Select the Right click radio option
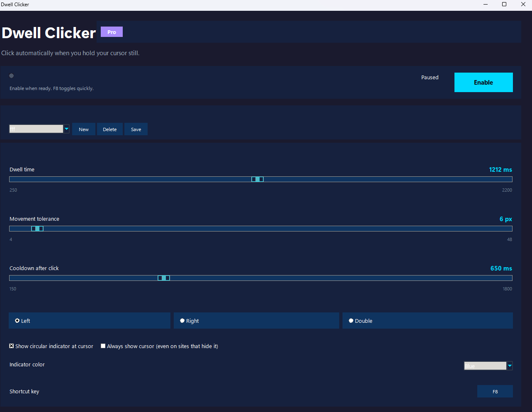Viewport: 532px width, 412px height. 256,321
